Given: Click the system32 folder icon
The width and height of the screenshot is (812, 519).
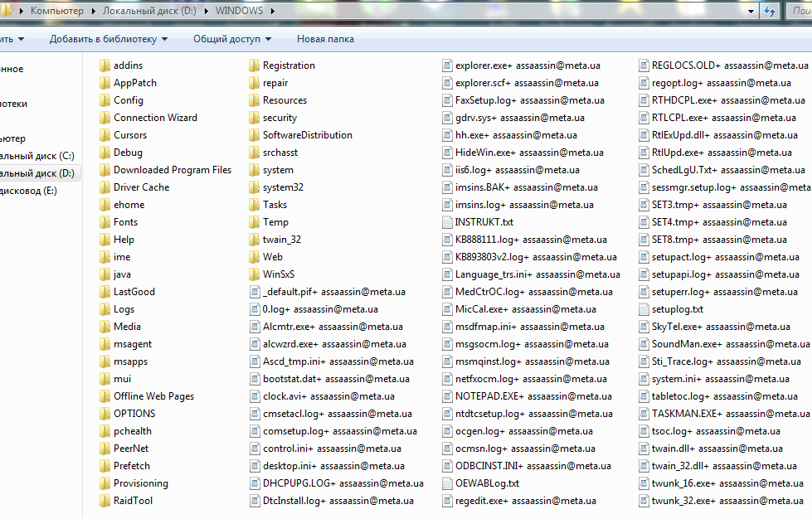Looking at the screenshot, I should pos(254,188).
